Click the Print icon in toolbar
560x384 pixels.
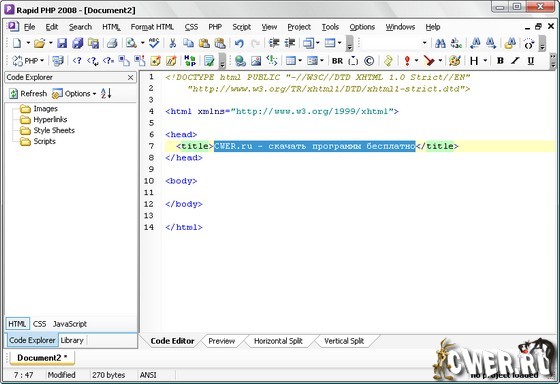pos(112,43)
